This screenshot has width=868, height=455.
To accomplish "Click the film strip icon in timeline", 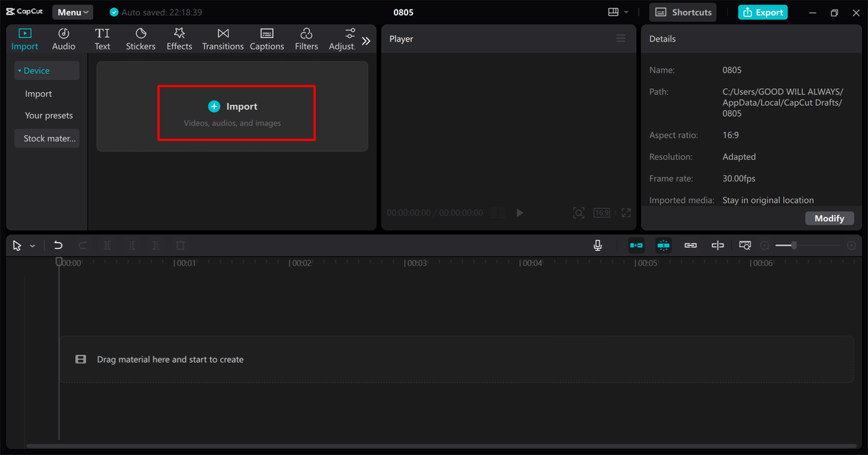I will pyautogui.click(x=81, y=359).
